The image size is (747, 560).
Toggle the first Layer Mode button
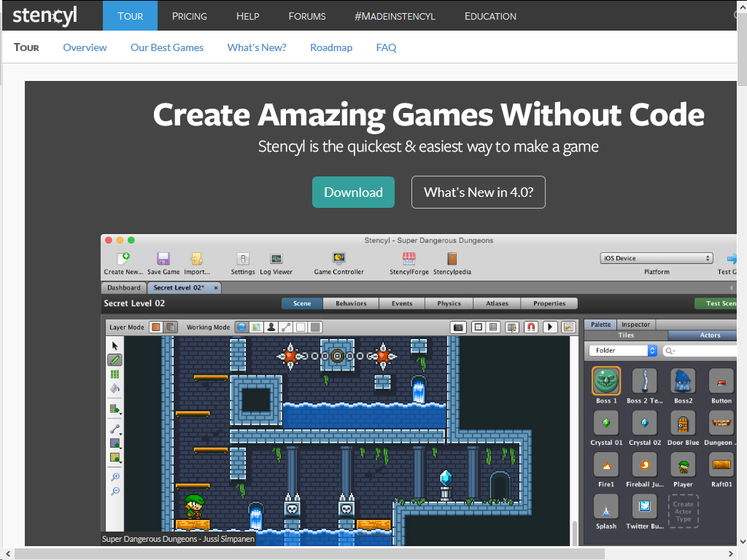point(155,327)
